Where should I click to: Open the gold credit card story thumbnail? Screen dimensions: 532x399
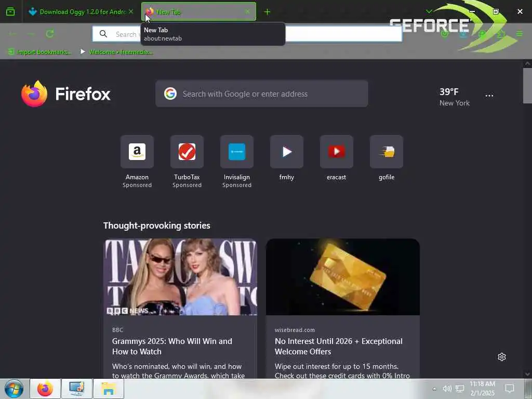click(343, 277)
